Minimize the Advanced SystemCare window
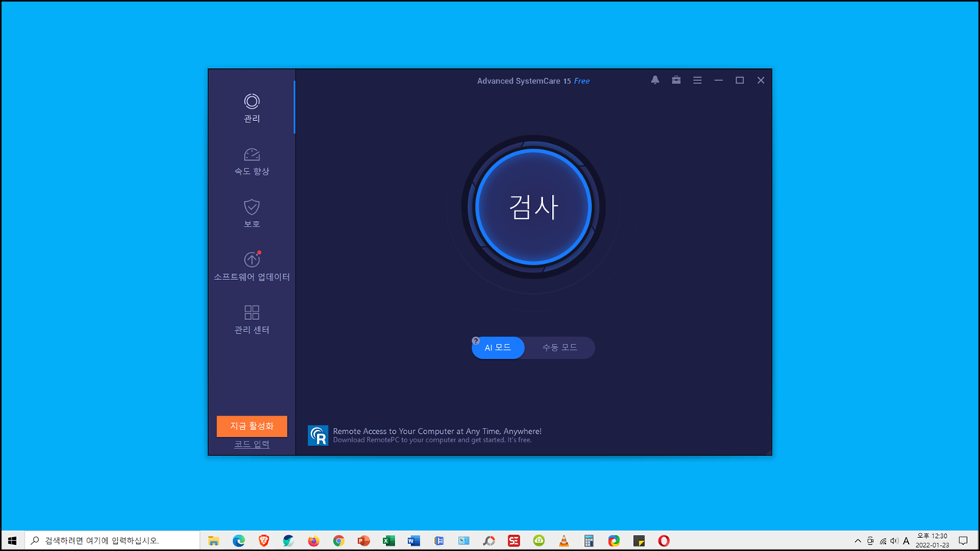This screenshot has height=551, width=980. (x=718, y=80)
